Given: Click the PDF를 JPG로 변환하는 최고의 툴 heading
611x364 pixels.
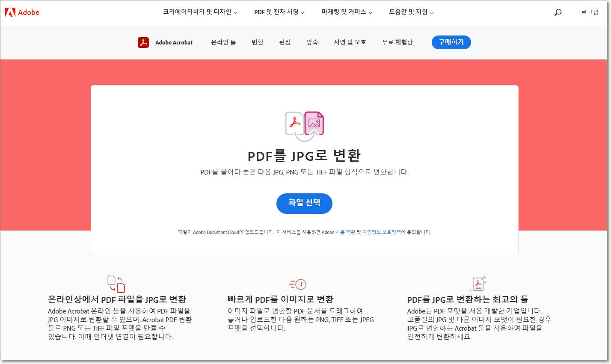Looking at the screenshot, I should click(468, 299).
